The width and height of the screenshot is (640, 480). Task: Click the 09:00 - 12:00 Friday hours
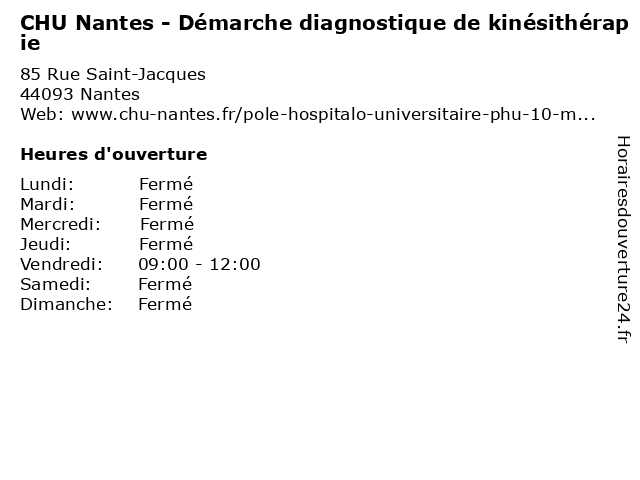pyautogui.click(x=199, y=264)
